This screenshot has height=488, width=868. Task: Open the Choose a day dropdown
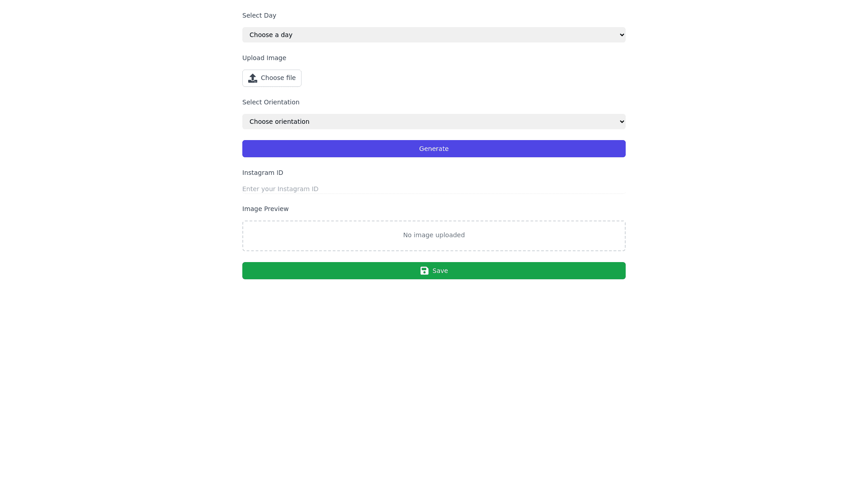(x=433, y=35)
